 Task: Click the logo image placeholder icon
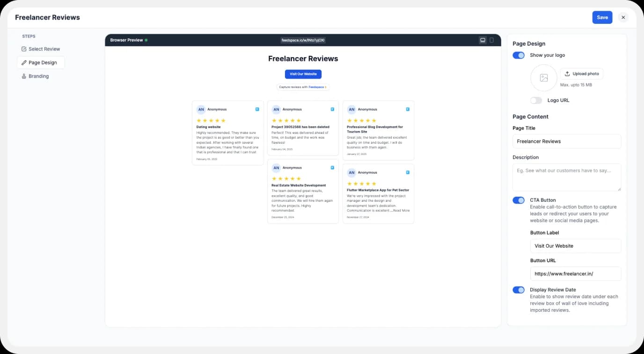(543, 78)
